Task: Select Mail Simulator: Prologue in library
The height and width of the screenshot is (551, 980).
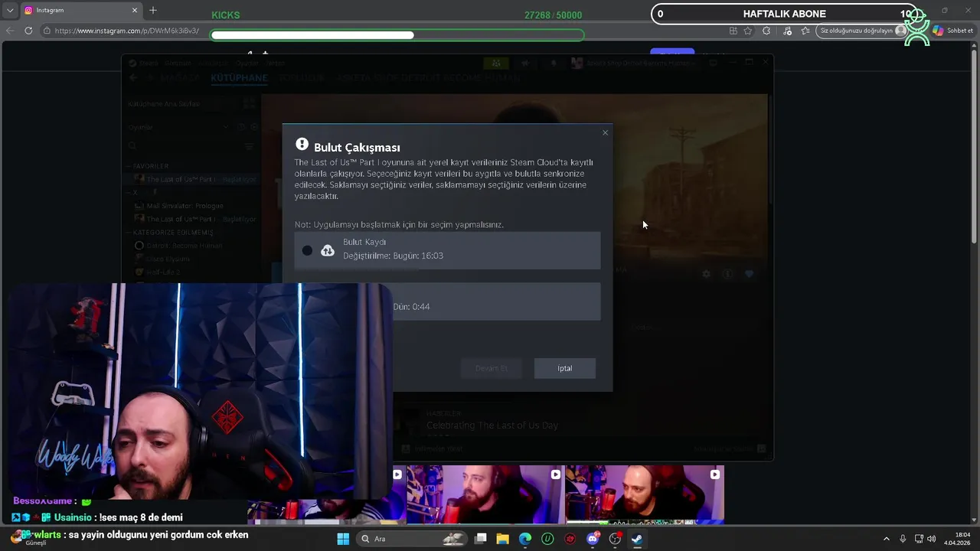Action: [x=187, y=206]
